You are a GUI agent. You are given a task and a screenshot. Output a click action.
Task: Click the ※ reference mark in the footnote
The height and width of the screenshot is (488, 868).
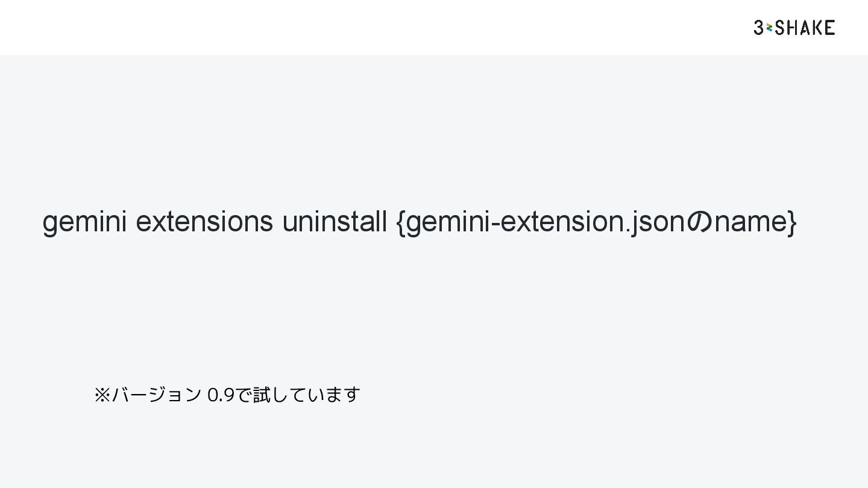102,395
